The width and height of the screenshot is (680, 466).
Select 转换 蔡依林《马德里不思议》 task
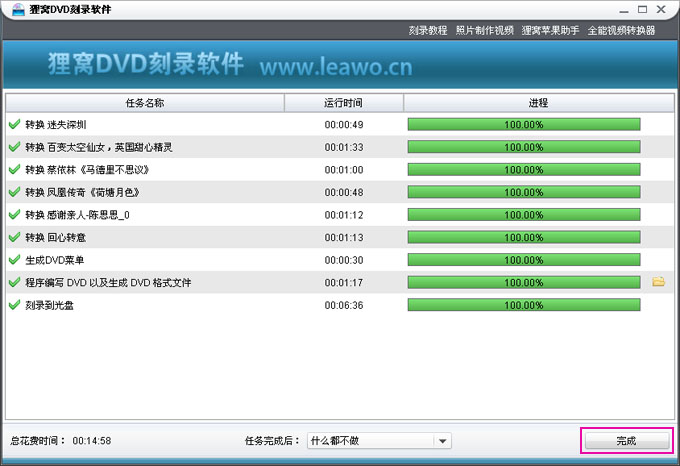click(x=340, y=169)
